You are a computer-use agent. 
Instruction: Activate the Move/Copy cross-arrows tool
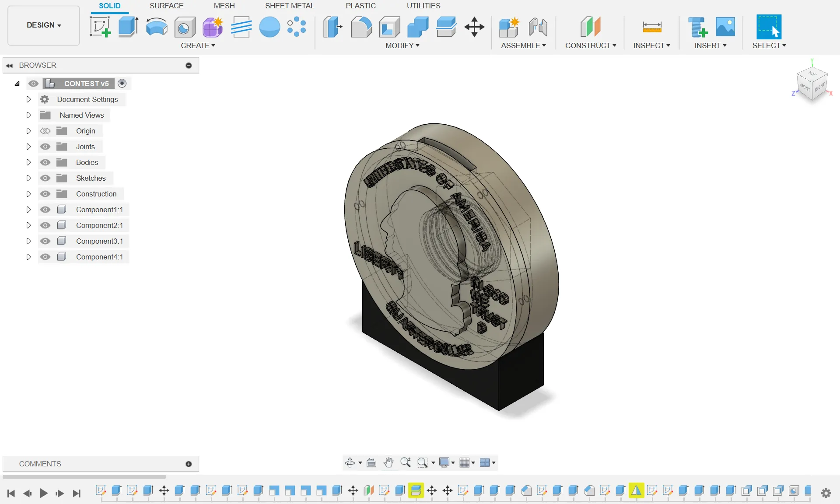click(474, 27)
